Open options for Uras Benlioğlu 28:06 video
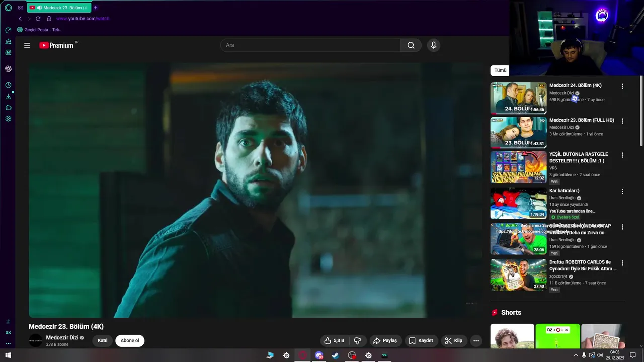 (622, 227)
